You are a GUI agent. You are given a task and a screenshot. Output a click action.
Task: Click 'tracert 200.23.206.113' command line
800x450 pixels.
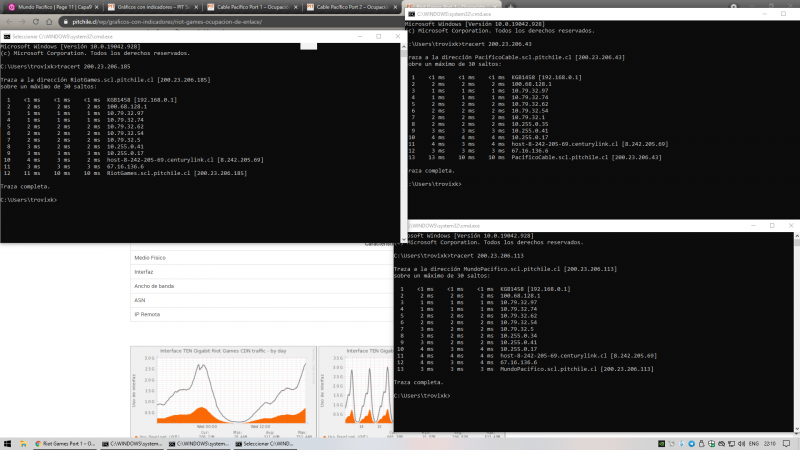487,256
